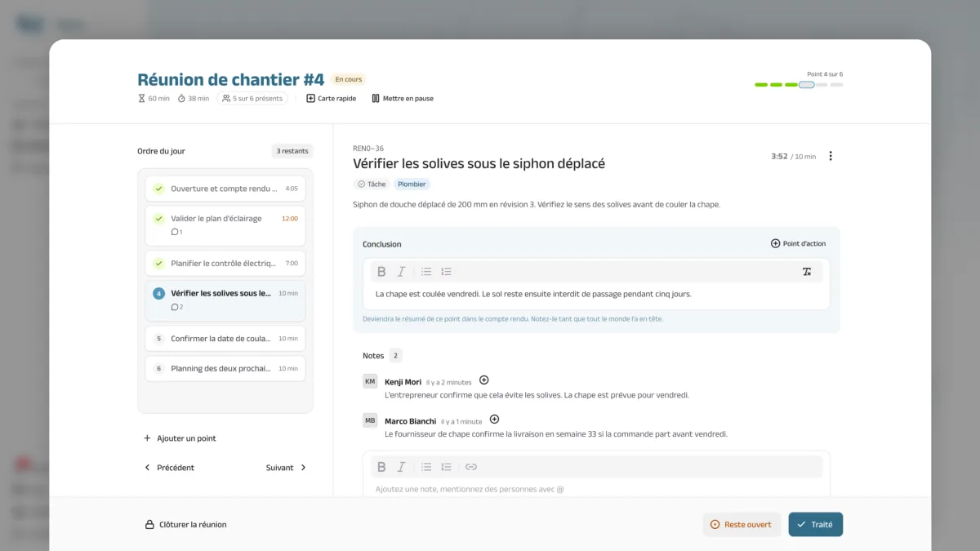This screenshot has width=980, height=551.
Task: Click the Mettre en pause button
Action: click(x=403, y=99)
